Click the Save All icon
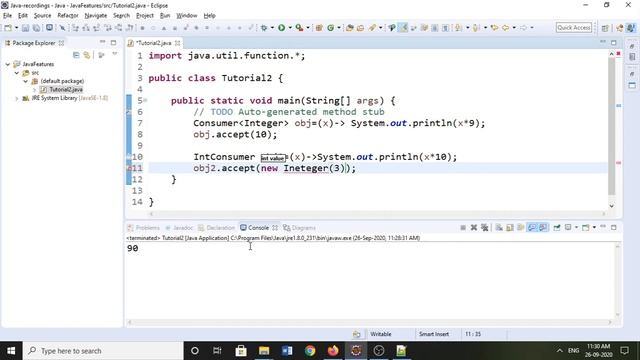This screenshot has height=360, width=640. coord(36,28)
